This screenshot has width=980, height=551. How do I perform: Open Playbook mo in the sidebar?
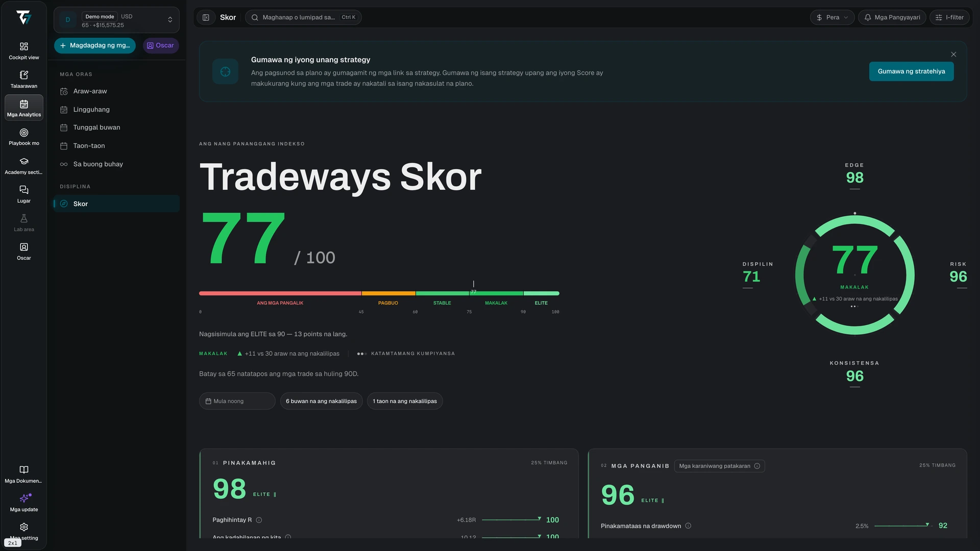[x=24, y=137]
